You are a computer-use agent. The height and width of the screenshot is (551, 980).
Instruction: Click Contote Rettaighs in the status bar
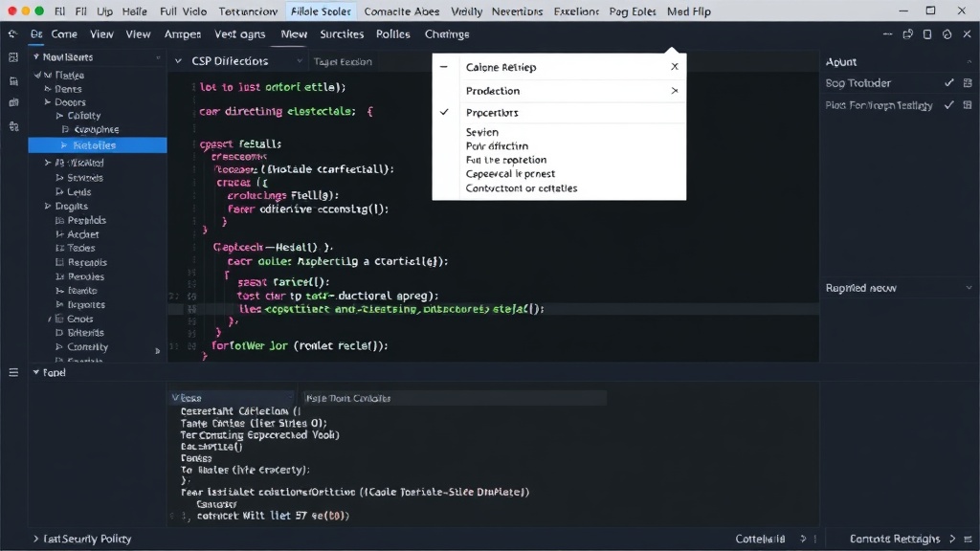click(x=895, y=539)
